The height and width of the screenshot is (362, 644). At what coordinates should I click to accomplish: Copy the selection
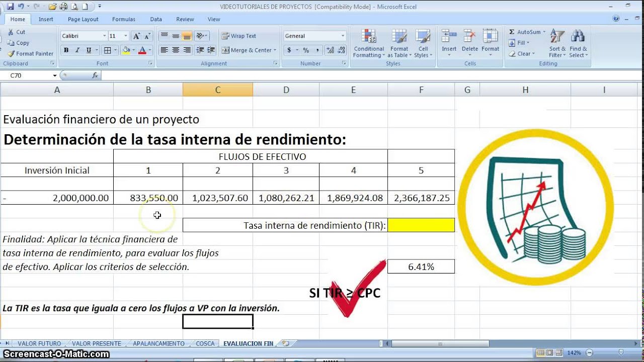(18, 43)
